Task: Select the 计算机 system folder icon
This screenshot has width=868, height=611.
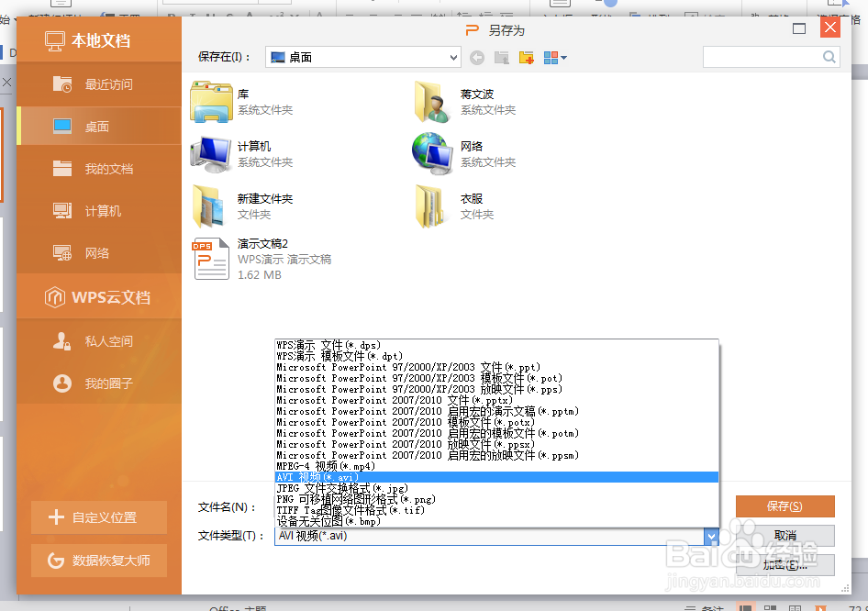Action: coord(211,154)
